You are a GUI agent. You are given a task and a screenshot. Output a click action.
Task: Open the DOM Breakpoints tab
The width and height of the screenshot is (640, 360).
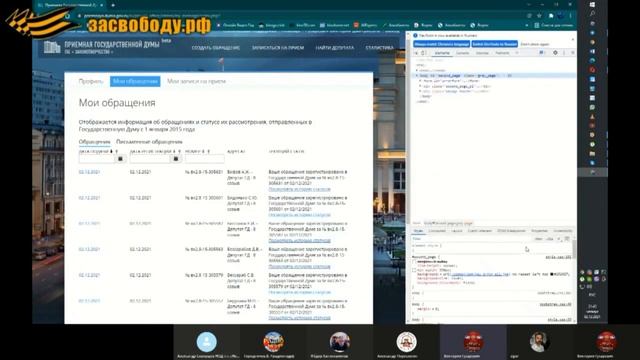511,231
